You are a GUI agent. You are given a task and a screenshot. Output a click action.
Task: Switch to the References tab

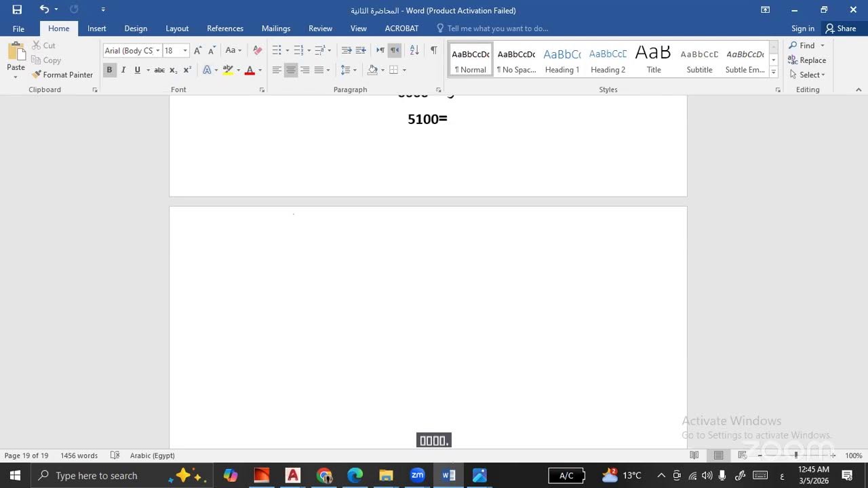[225, 28]
